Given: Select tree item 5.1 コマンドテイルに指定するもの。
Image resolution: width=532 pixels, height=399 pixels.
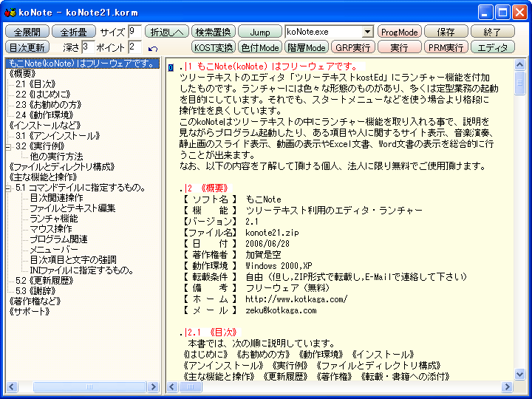Looking at the screenshot, I should pos(81,187).
